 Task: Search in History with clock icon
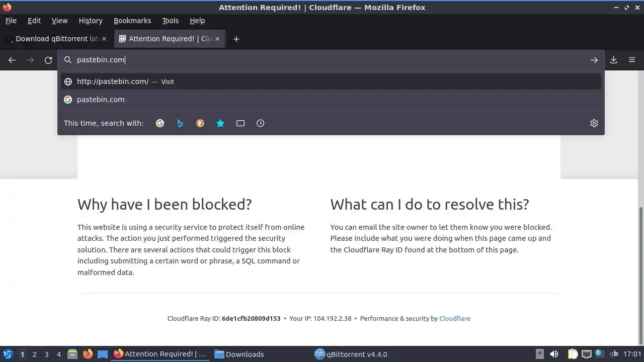(261, 123)
